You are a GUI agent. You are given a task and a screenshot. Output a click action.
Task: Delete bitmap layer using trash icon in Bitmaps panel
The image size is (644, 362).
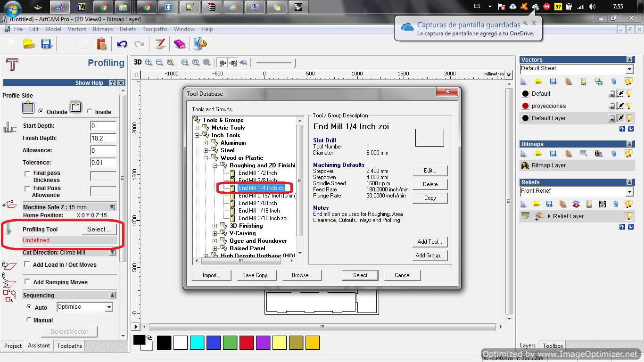click(x=614, y=154)
